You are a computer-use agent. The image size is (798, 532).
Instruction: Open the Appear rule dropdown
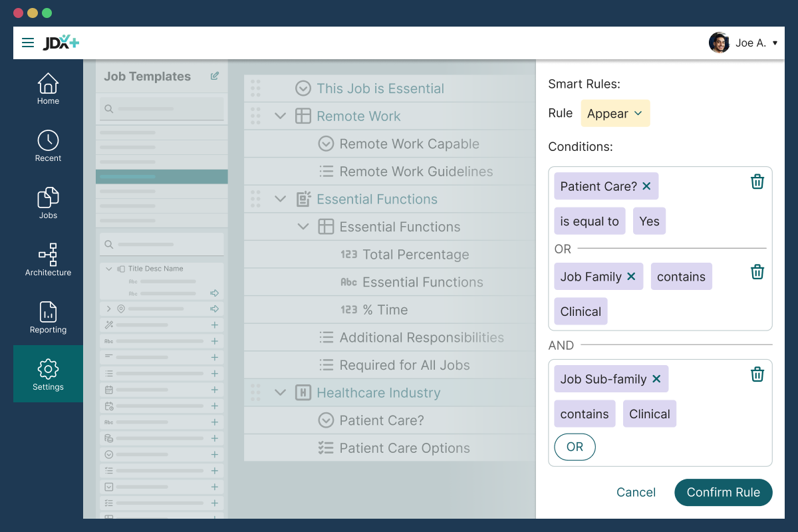(615, 113)
